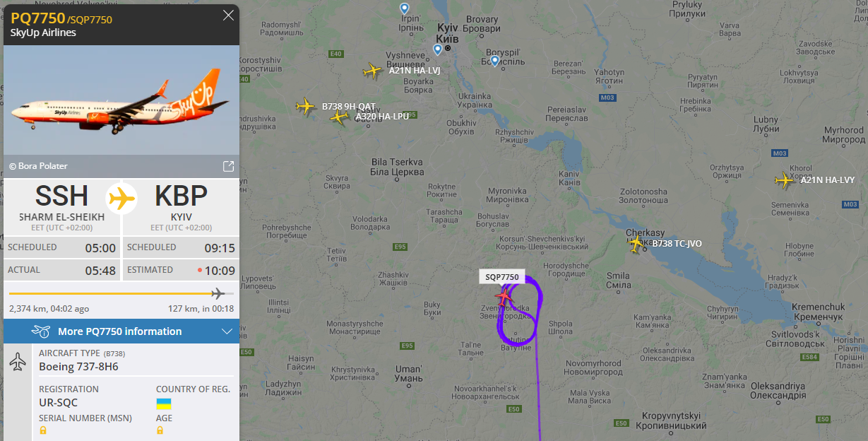Click the A21N HA-LVJ aircraft icon
868x441 pixels.
point(372,71)
